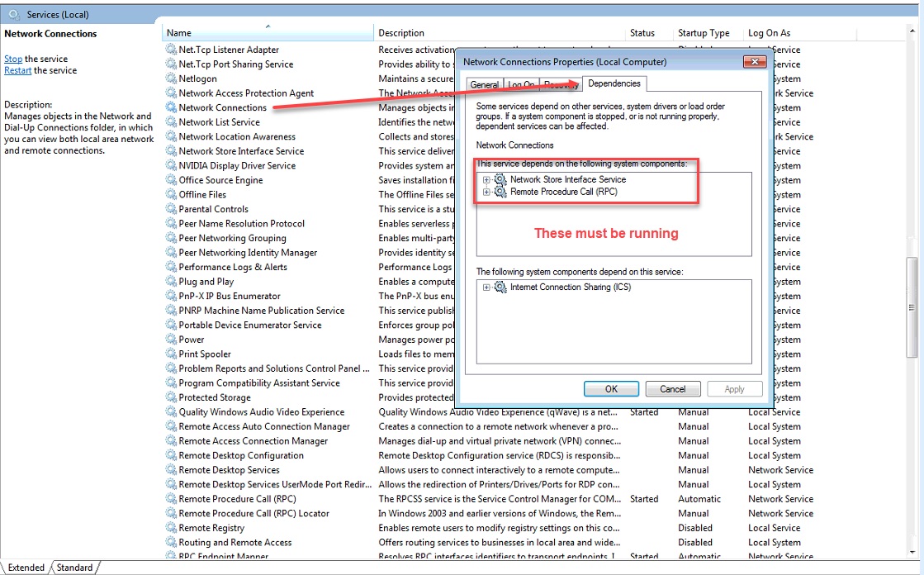Sort by the Log On As column header
The image size is (924, 575).
point(799,33)
